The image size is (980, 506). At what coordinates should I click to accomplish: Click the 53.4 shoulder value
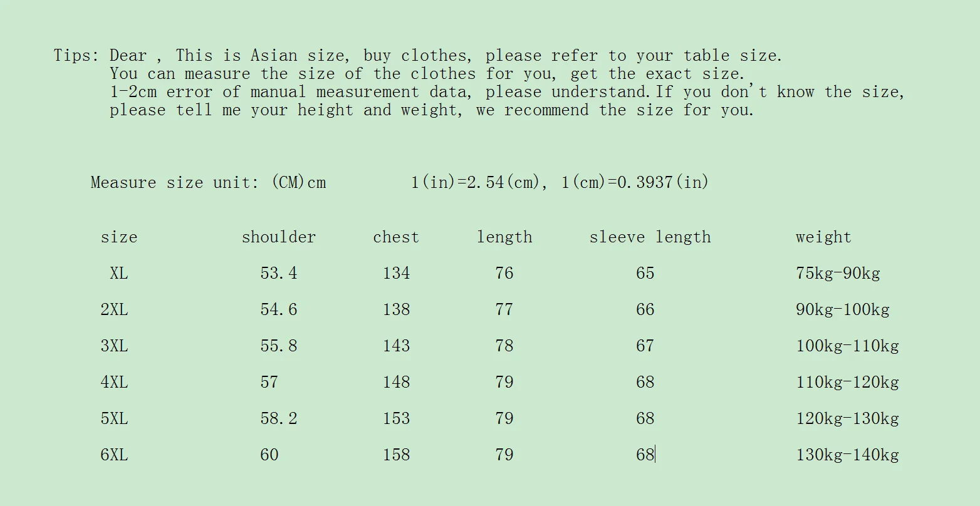pyautogui.click(x=279, y=274)
